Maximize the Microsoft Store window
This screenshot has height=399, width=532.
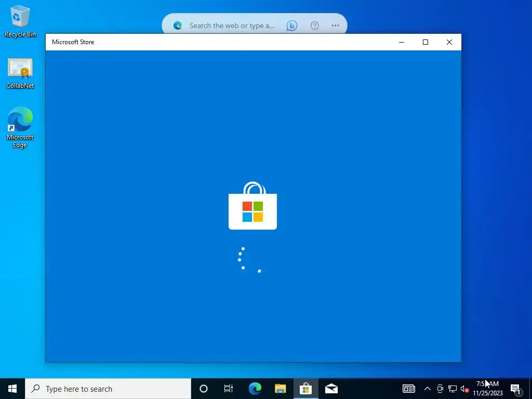tap(425, 42)
